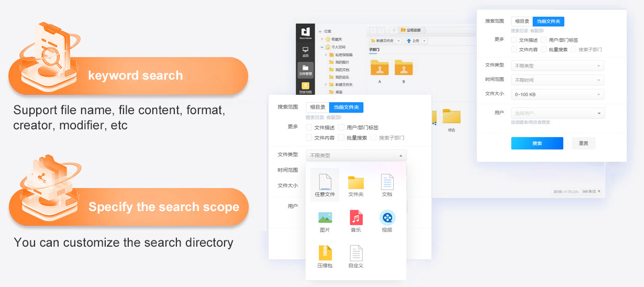Choose the 文件夹 folder type icon in the type list
Screen dimensions: 644x287
(356, 184)
